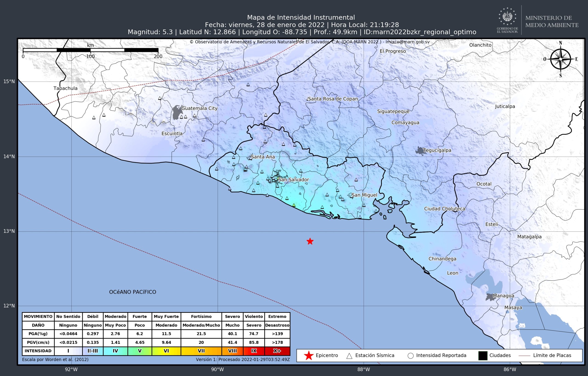Click the Versión 1 processed timestamp text
588x376 pixels.
[x=243, y=360]
